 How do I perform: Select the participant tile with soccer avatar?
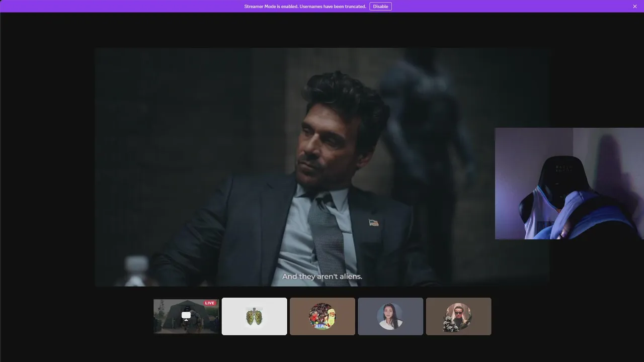(323, 316)
